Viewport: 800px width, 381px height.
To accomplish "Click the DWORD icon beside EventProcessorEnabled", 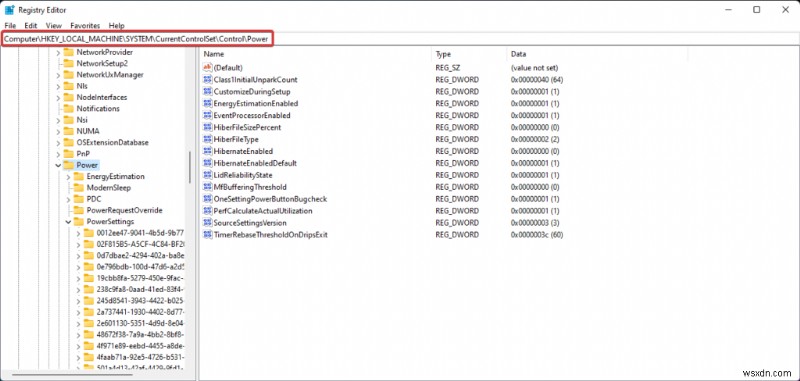I will click(207, 115).
